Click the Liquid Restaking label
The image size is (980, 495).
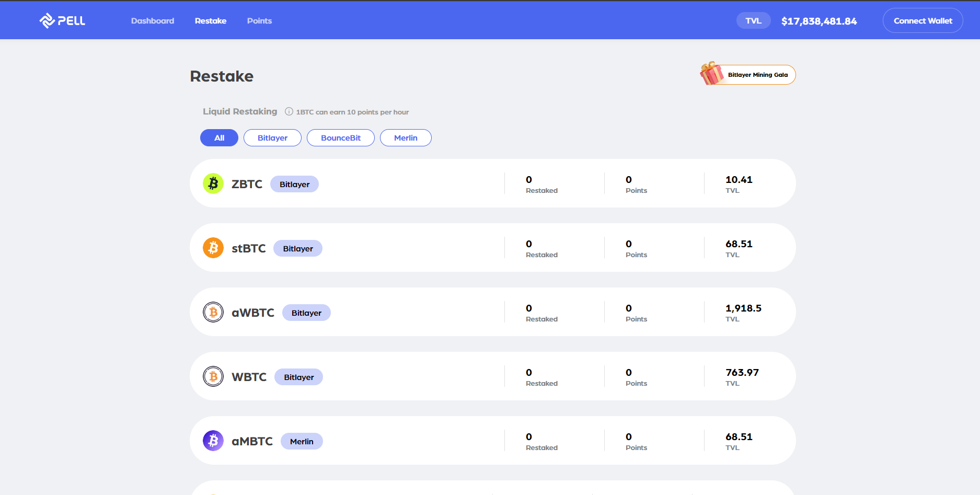click(240, 111)
